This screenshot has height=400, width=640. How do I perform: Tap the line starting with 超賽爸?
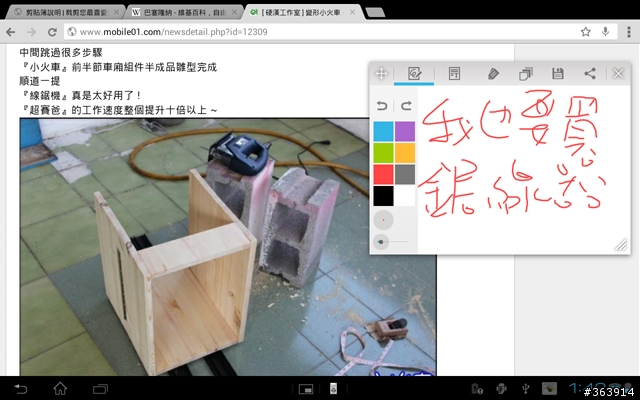119,110
